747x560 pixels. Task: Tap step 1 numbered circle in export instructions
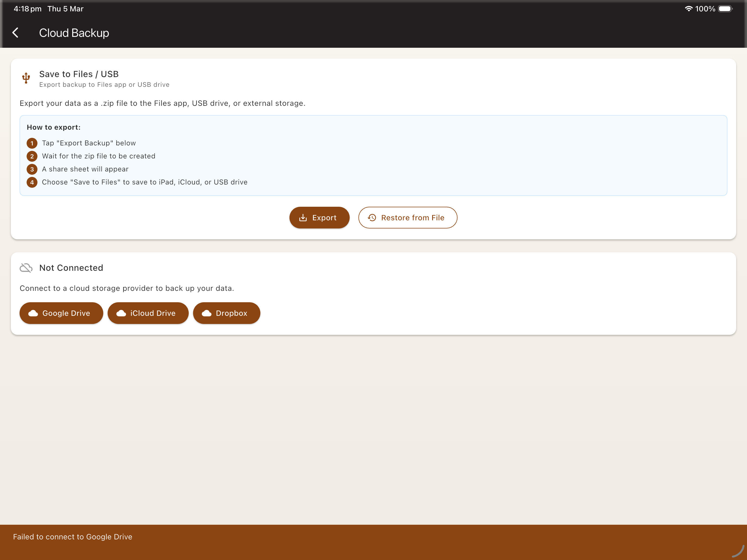pyautogui.click(x=32, y=143)
